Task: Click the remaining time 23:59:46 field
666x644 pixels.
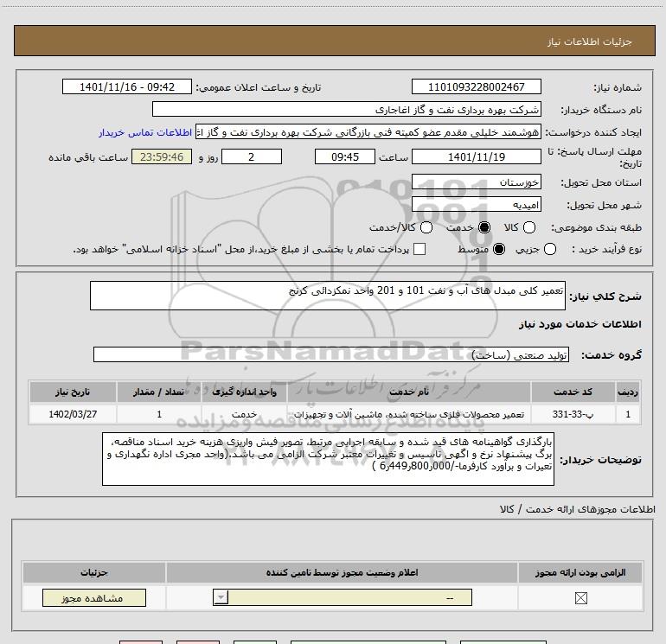Action: pyautogui.click(x=162, y=156)
